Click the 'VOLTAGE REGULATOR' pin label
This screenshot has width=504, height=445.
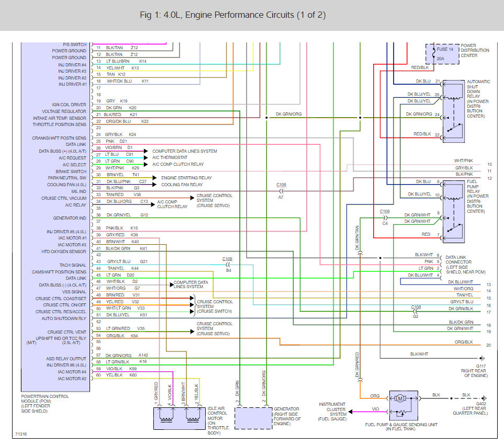coord(64,111)
